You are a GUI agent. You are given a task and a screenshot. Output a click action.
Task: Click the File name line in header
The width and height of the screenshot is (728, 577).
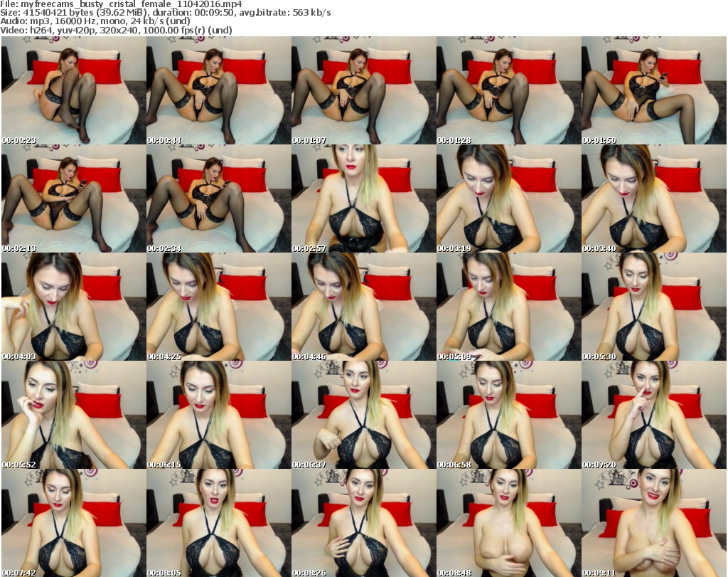[122, 4]
